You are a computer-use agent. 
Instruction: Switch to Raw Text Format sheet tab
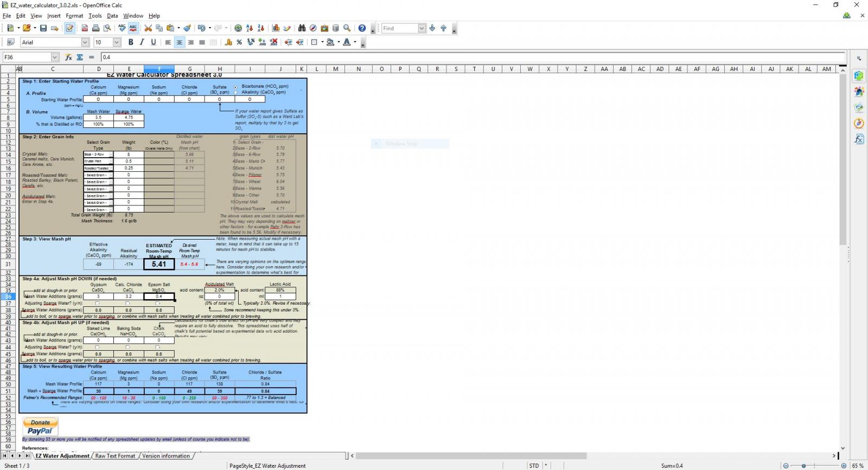tap(115, 456)
